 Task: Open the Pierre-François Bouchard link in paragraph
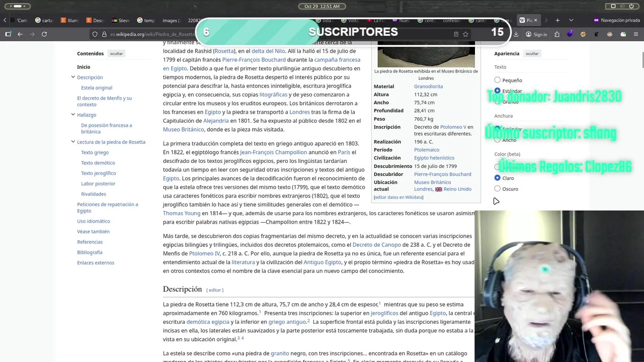coord(254,59)
